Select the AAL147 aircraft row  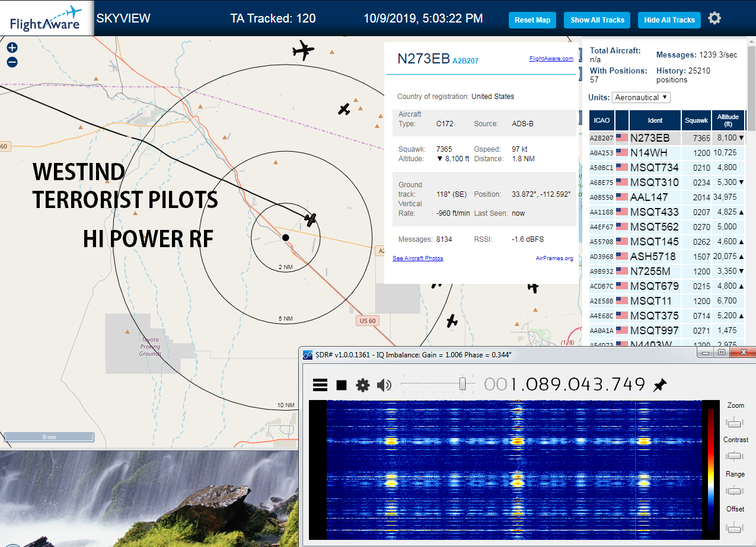point(667,197)
